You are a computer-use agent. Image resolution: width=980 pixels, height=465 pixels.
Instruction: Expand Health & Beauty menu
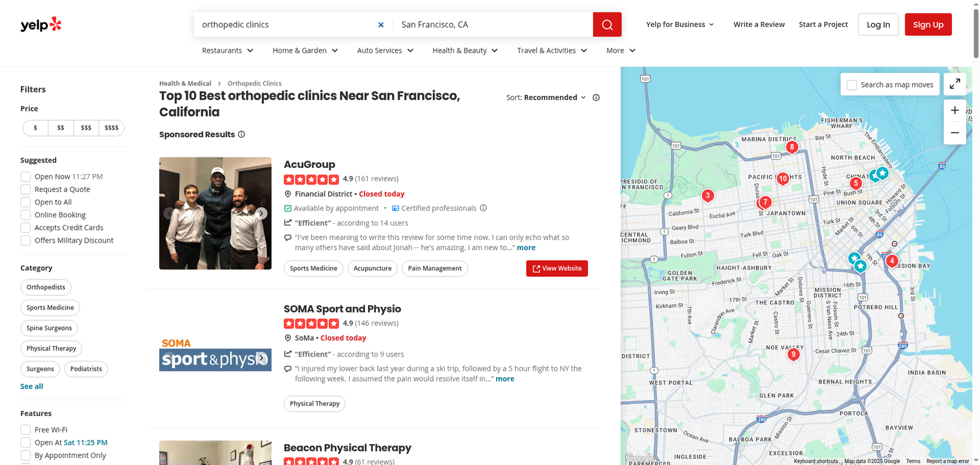pos(465,50)
